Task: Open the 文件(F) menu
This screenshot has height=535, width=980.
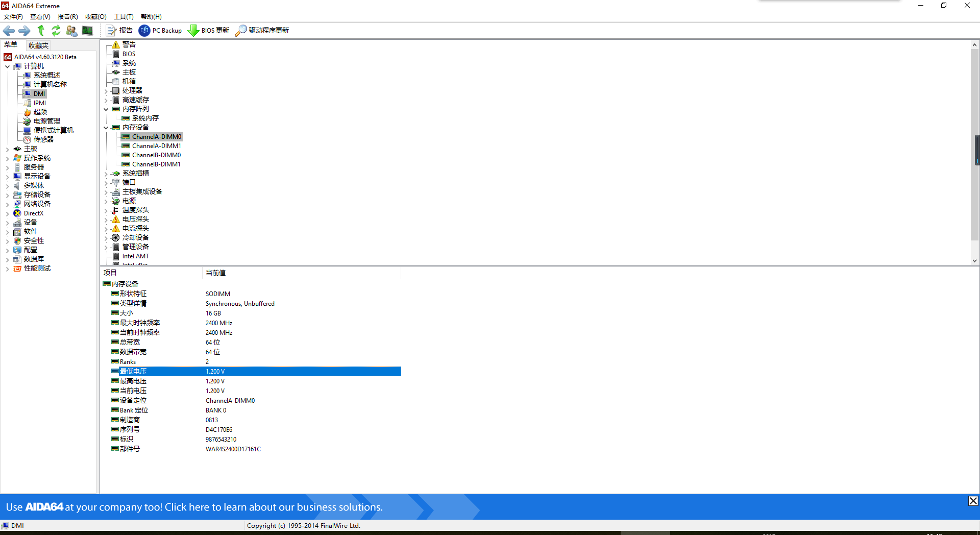Action: coord(13,17)
